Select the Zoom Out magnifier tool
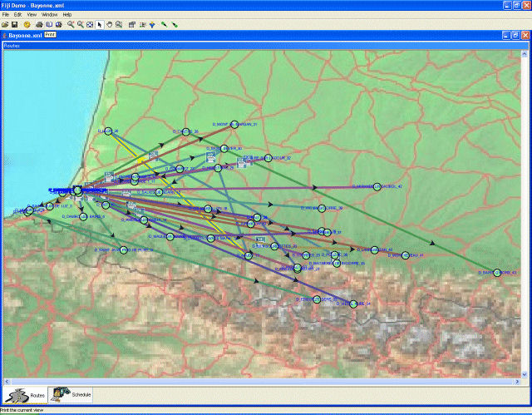 click(x=80, y=25)
